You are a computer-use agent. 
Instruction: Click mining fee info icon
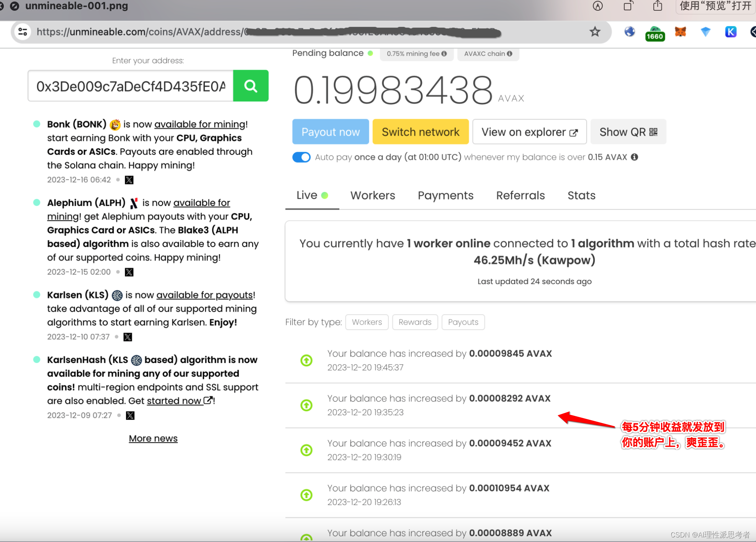tap(444, 54)
